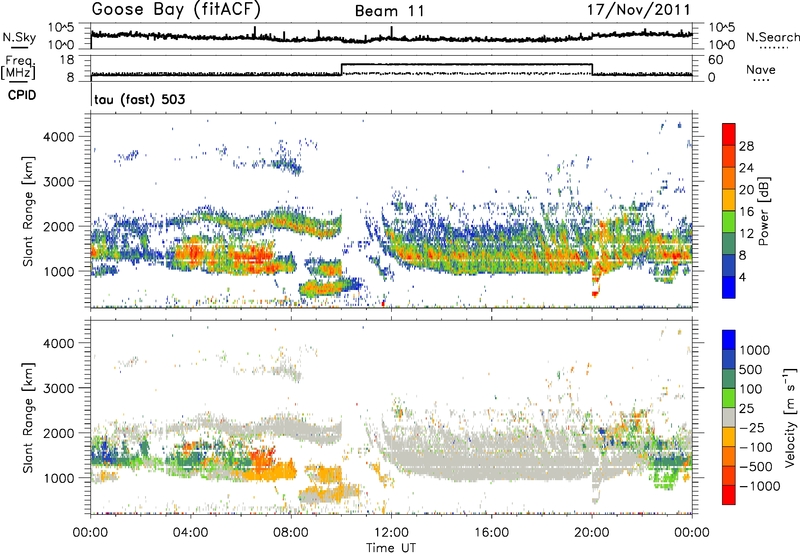Pick Power color bar segment between 24 and 28
Image resolution: width=800 pixels, height=554 pixels.
(x=729, y=156)
